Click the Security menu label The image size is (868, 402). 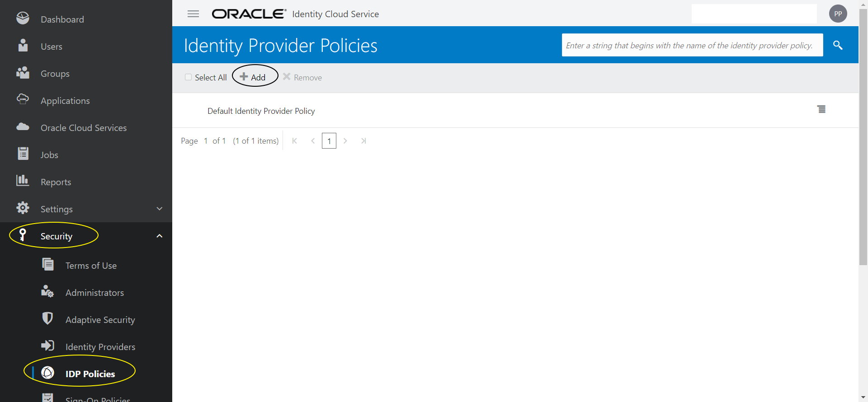[57, 236]
